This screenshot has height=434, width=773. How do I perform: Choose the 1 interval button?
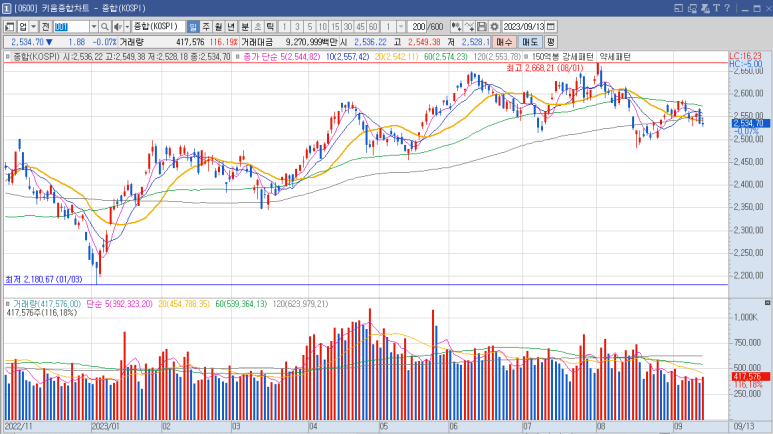click(284, 27)
